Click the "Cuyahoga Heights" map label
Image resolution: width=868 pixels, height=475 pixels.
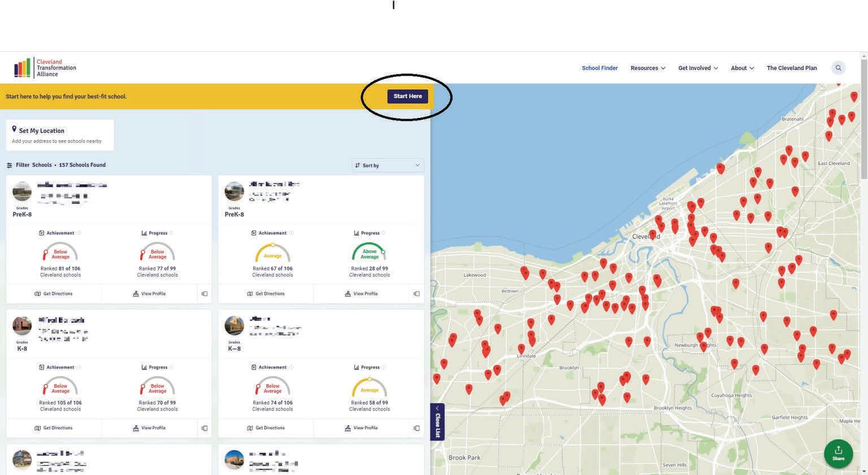[x=731, y=395]
